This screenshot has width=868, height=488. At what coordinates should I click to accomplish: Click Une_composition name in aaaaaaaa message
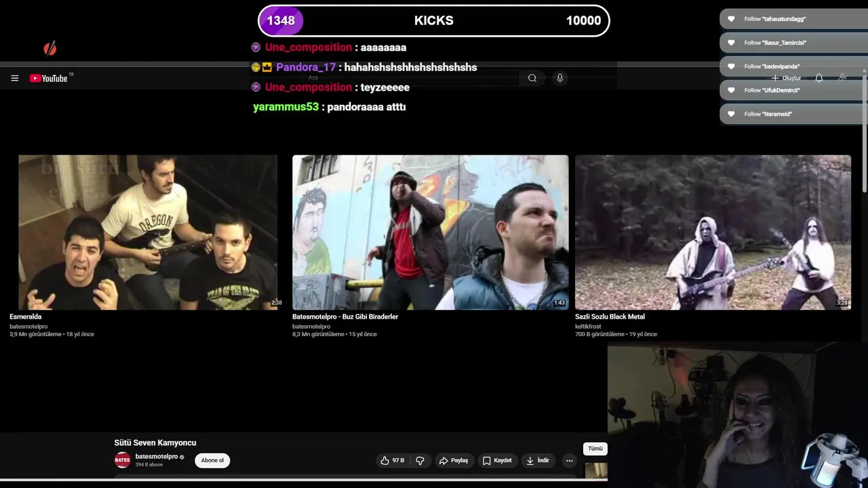click(x=309, y=47)
